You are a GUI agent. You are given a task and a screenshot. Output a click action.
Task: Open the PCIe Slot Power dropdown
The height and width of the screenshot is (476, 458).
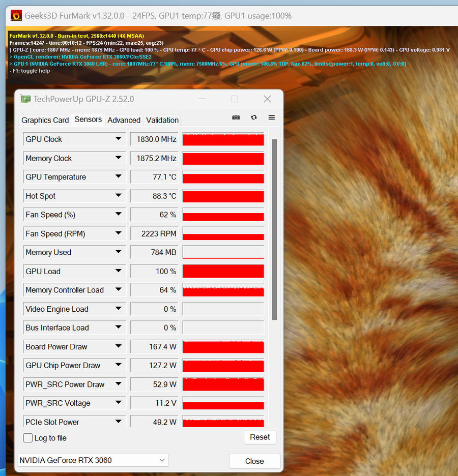[119, 422]
